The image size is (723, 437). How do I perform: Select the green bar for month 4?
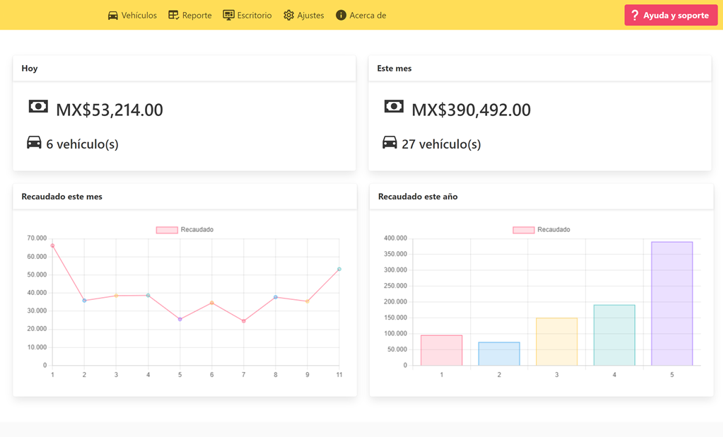pos(614,335)
